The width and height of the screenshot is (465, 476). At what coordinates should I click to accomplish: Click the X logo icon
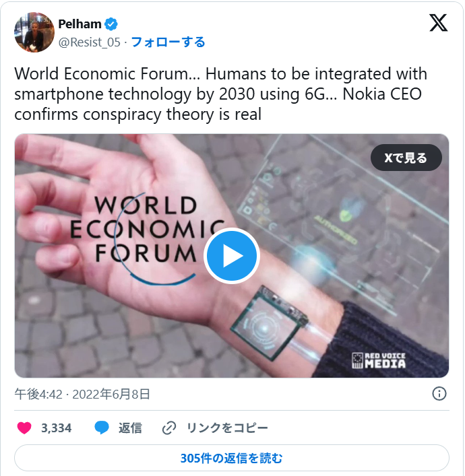point(438,23)
